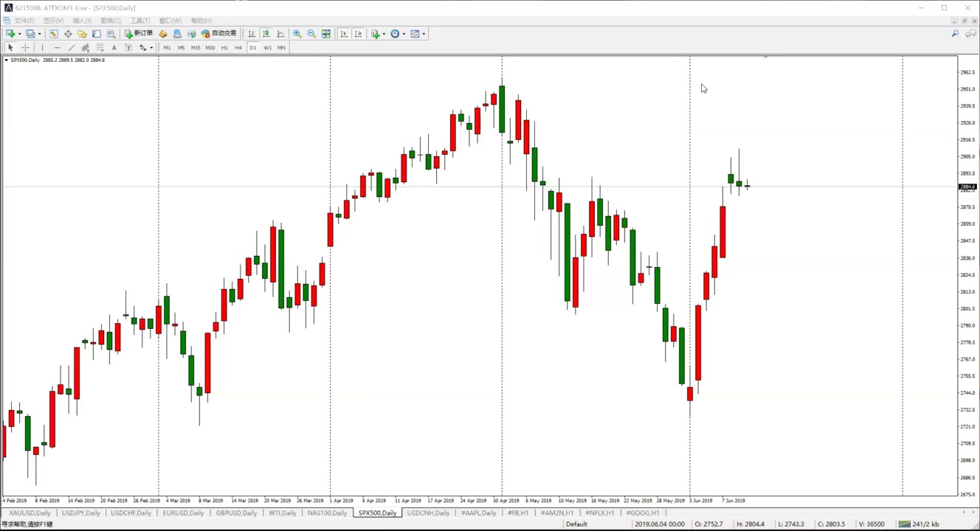Switch to the EURUSD,Daily chart tab
The height and width of the screenshot is (531, 980).
pos(184,513)
